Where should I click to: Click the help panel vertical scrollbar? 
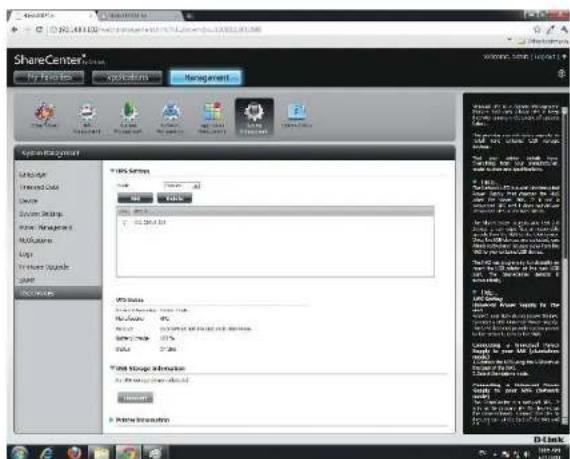tap(565, 265)
